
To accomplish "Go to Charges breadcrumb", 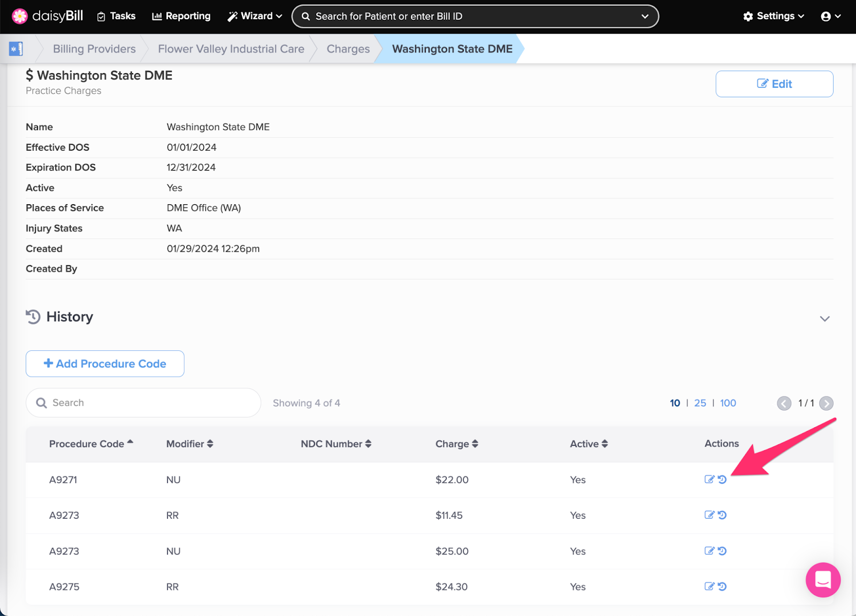I will pos(348,49).
